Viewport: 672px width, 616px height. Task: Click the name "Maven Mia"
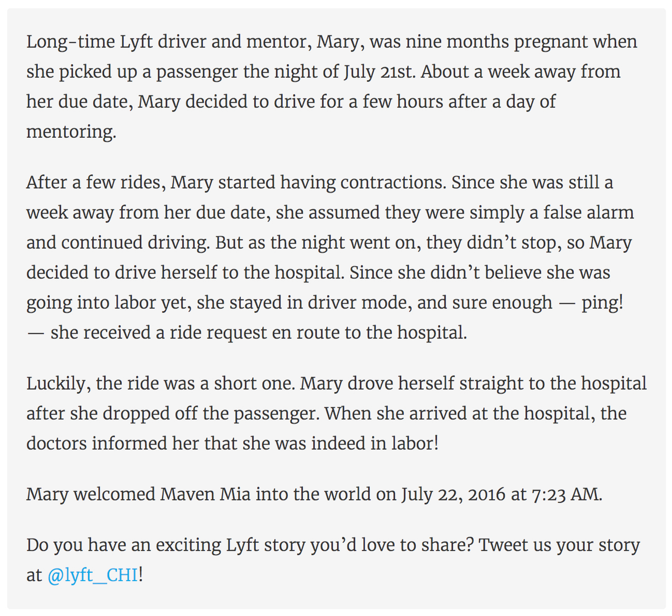pos(205,494)
